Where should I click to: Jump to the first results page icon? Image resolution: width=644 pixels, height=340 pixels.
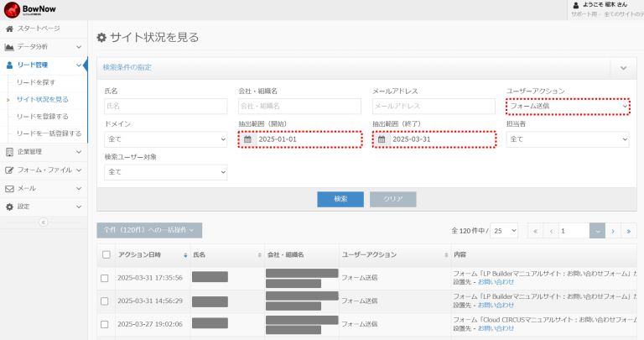point(535,231)
